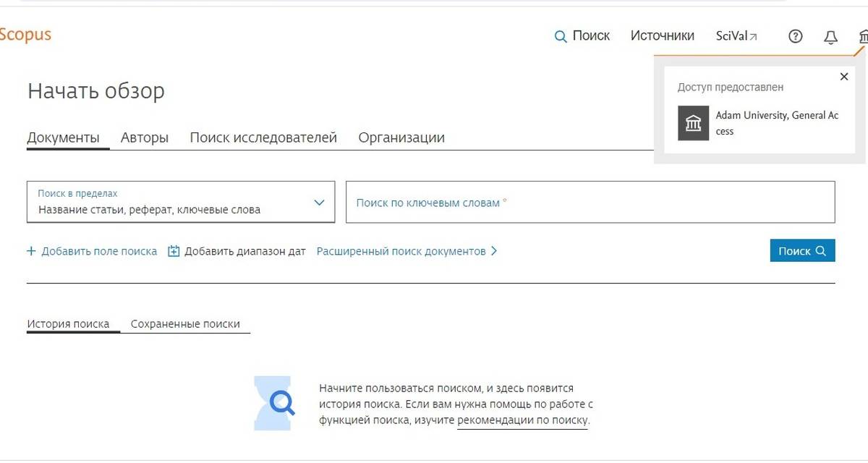
Task: Open the Поиск исследователей tab
Action: 263,137
